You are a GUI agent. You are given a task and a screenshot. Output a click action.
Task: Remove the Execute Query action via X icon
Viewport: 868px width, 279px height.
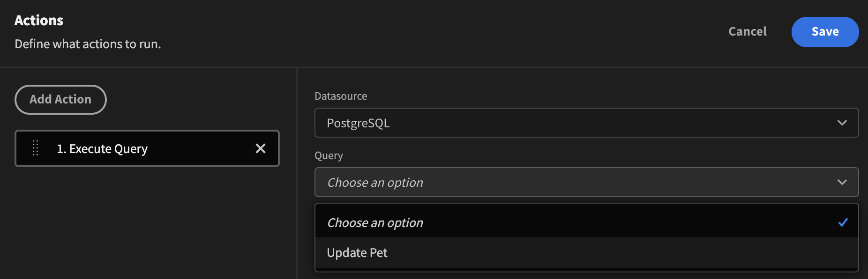click(261, 148)
